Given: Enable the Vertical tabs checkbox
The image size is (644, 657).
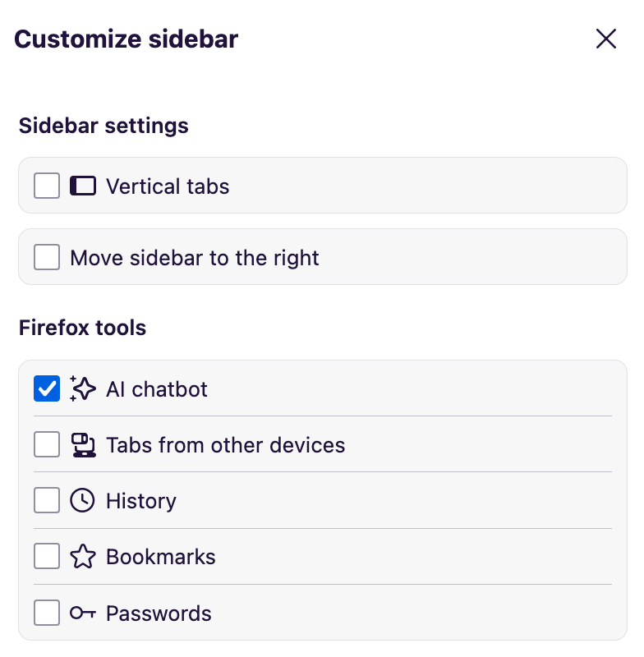Looking at the screenshot, I should click(x=47, y=186).
